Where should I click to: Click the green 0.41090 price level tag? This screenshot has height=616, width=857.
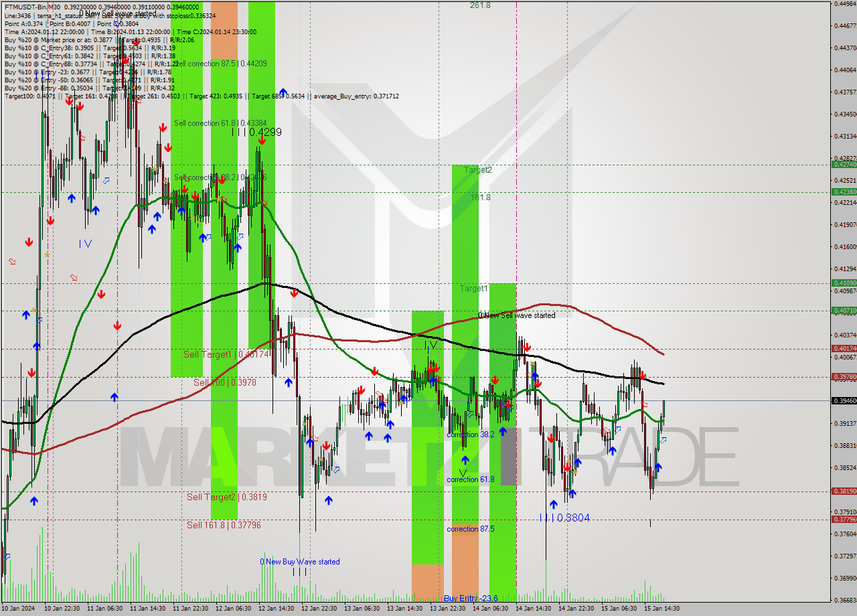point(844,283)
